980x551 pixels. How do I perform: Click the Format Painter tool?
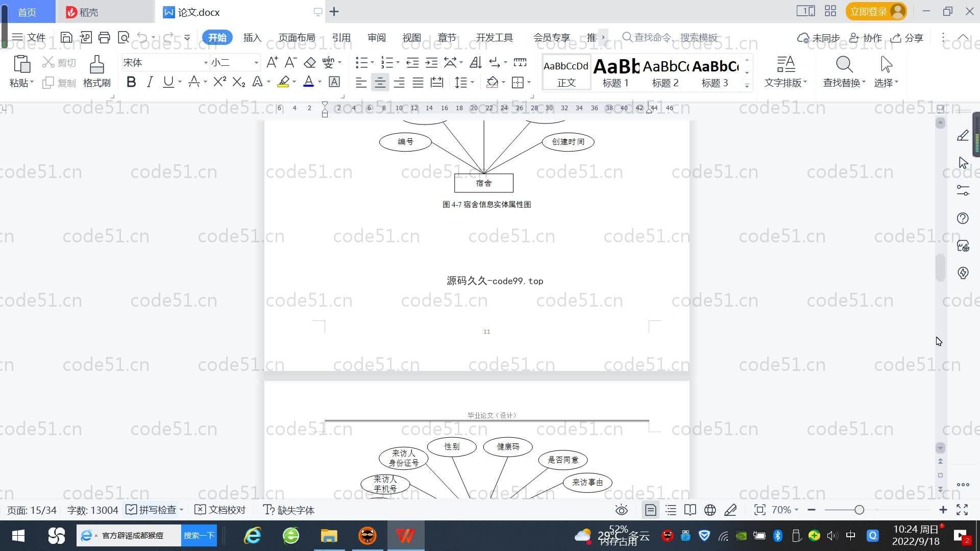coord(96,71)
